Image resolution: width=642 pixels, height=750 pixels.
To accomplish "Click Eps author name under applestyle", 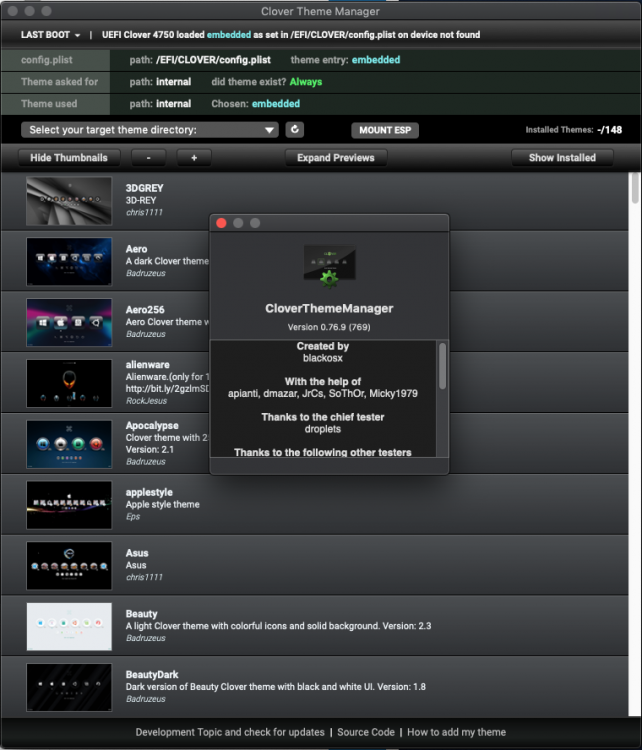I will pyautogui.click(x=133, y=517).
